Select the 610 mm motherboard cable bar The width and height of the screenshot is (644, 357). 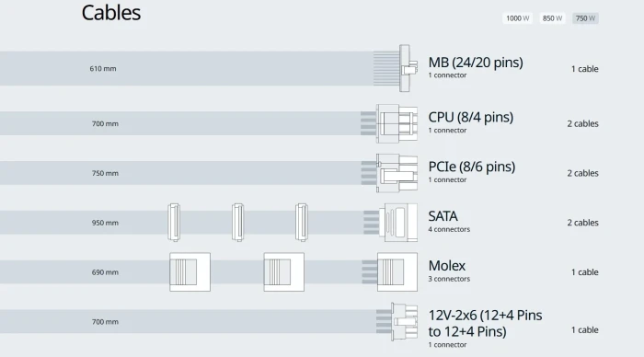(187, 68)
